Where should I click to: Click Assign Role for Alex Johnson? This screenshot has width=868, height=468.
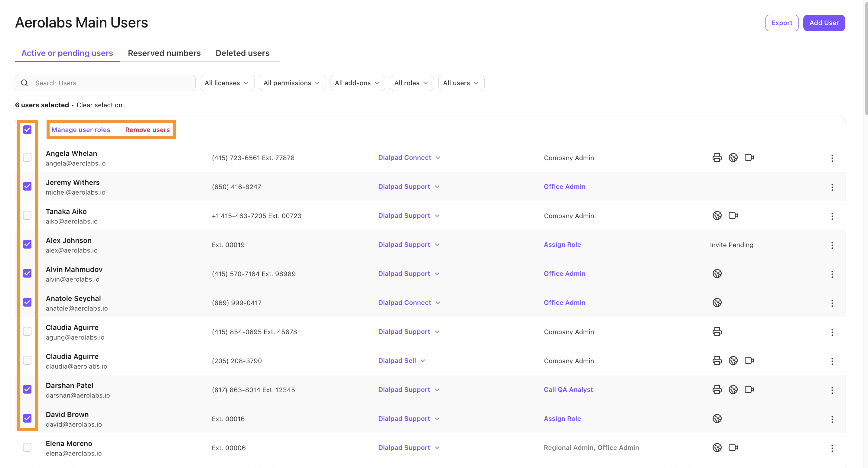tap(562, 244)
